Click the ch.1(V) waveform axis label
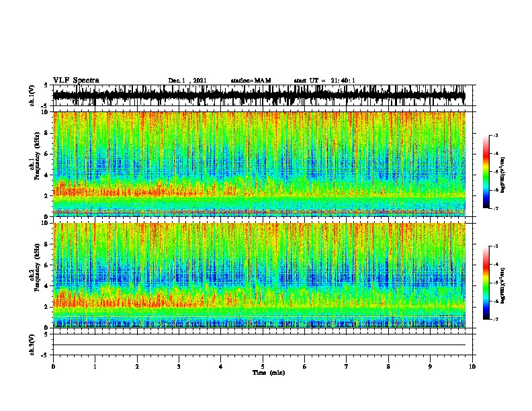This screenshot has width=532, height=411. click(32, 95)
